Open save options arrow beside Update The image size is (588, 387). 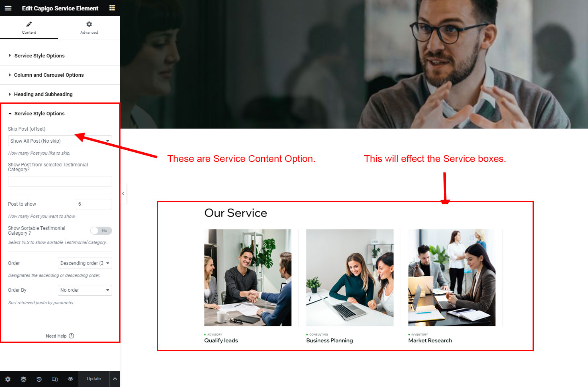click(115, 379)
